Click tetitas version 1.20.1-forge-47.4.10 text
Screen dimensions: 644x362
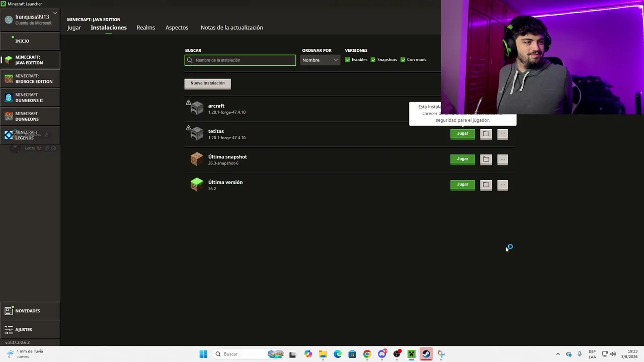227,138
